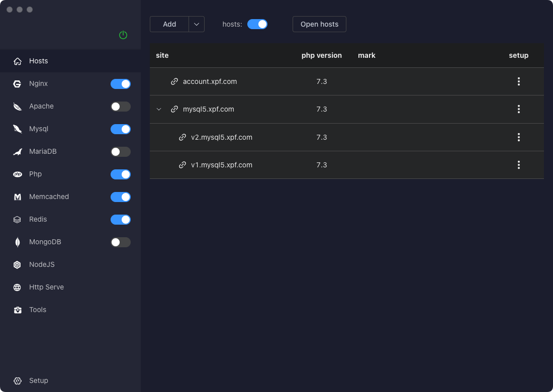553x392 pixels.
Task: Click the setup column header
Action: click(x=518, y=55)
